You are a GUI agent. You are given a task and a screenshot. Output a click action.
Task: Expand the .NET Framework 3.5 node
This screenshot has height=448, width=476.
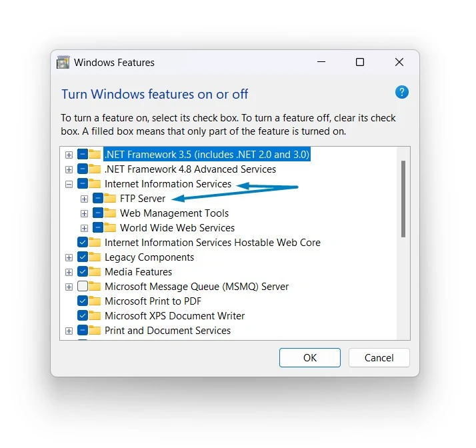(69, 155)
